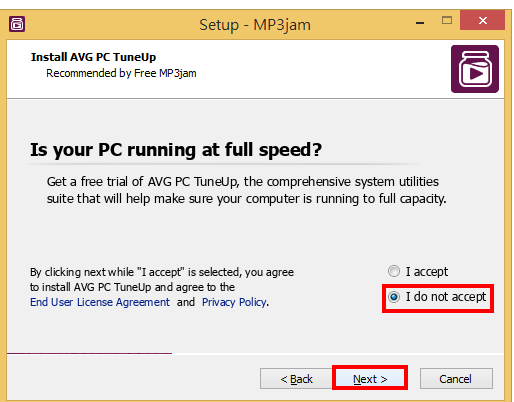Maximize the setup window
Screen dimensions: 514x402
pos(447,21)
